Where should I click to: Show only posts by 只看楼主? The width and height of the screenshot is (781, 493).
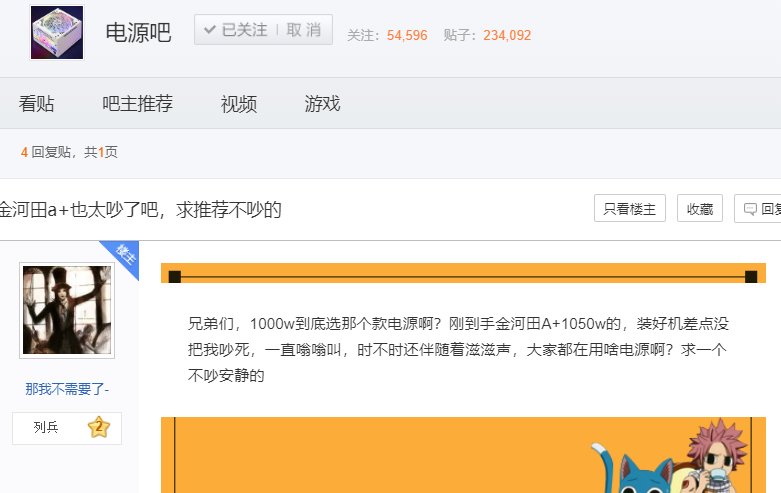click(x=630, y=208)
